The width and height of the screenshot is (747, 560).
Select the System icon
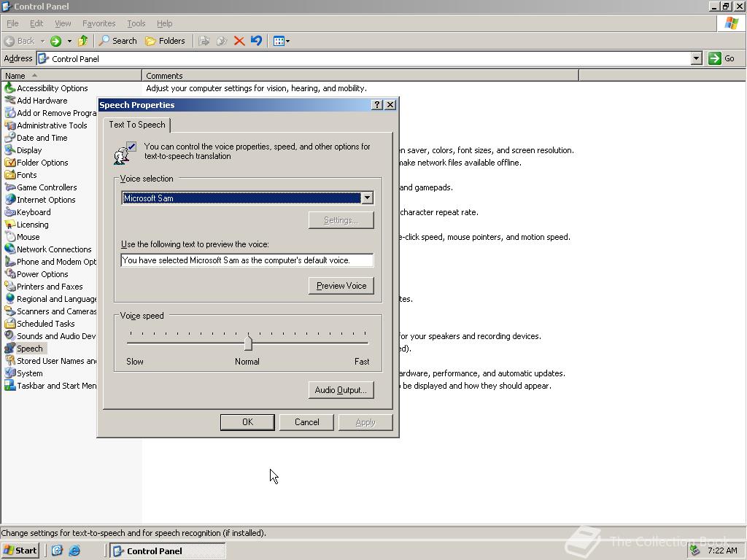coord(9,373)
